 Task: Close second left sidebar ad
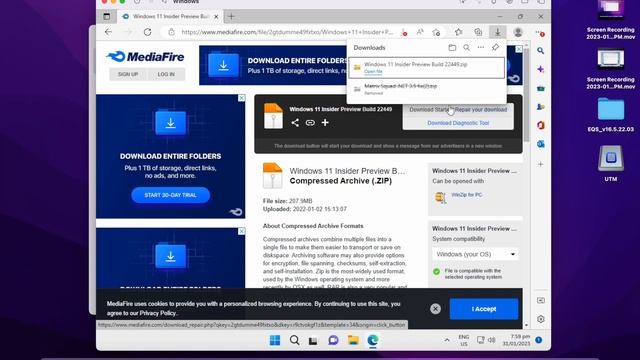pyautogui.click(x=242, y=231)
